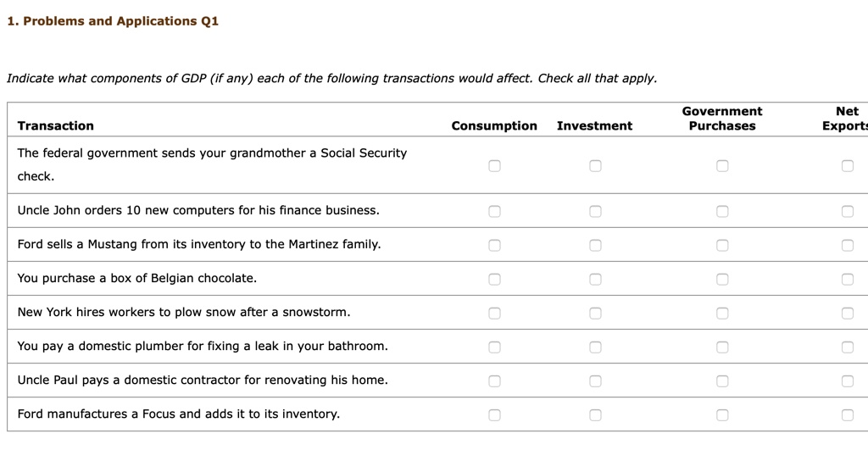
Task: Tick Consumption for domestic plumber row
Action: tap(494, 347)
